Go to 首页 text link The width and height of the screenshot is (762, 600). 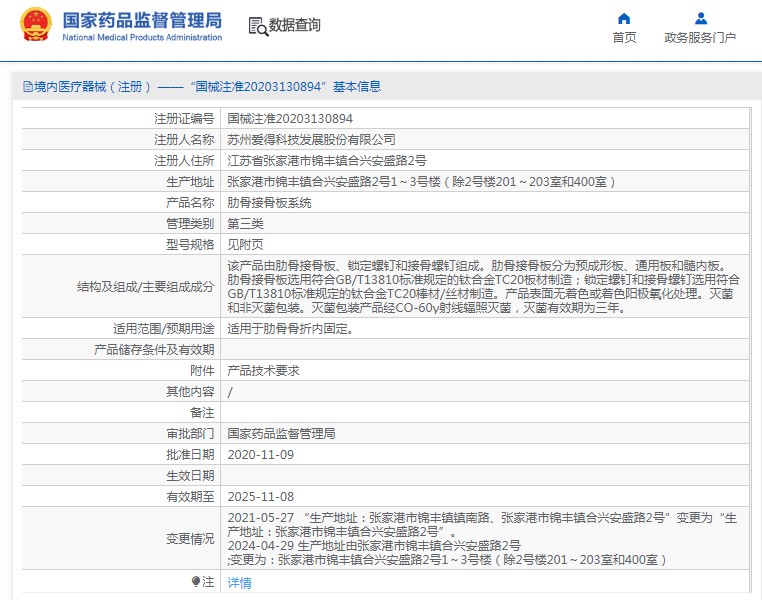624,37
